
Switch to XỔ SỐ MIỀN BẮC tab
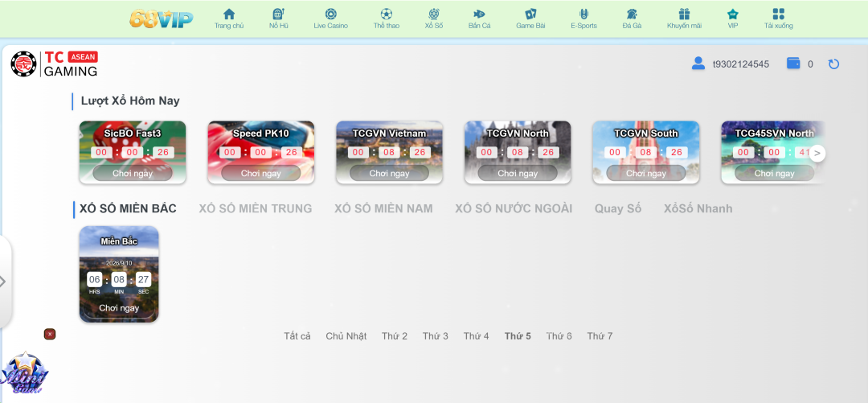click(128, 208)
